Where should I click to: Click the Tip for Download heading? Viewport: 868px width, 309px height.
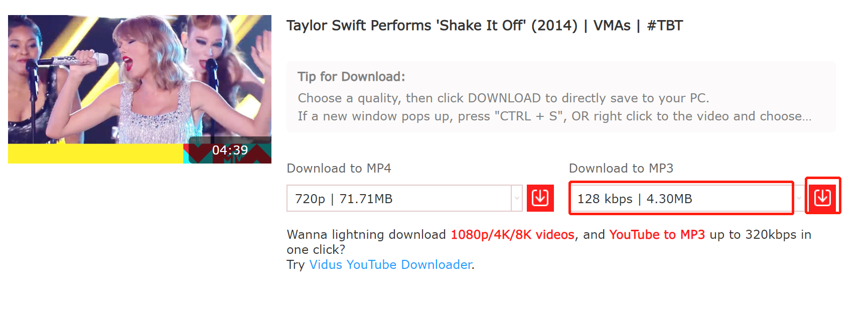click(x=351, y=77)
